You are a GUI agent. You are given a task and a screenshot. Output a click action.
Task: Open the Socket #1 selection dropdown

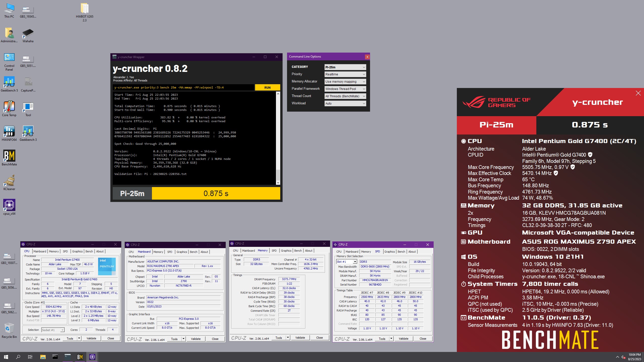click(x=53, y=330)
